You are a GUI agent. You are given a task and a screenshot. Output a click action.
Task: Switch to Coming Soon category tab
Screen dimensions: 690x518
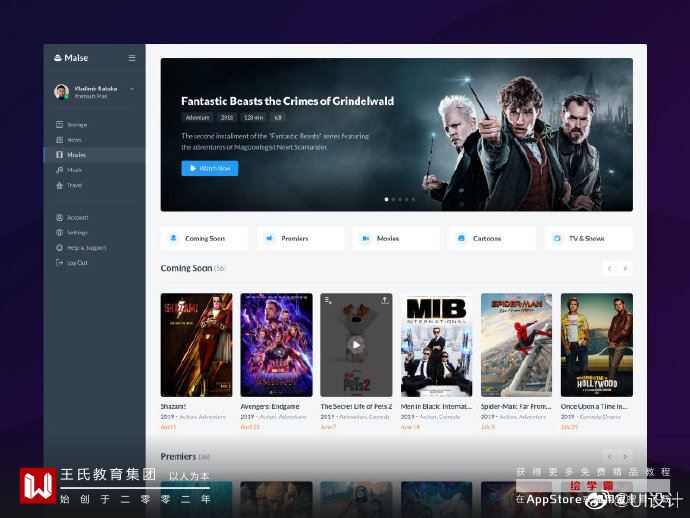coord(204,239)
